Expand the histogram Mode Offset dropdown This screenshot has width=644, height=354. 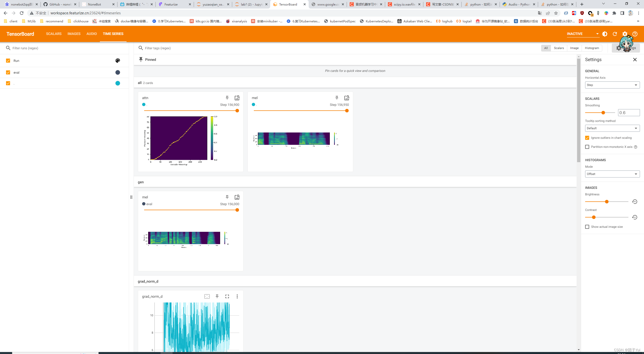pyautogui.click(x=612, y=174)
